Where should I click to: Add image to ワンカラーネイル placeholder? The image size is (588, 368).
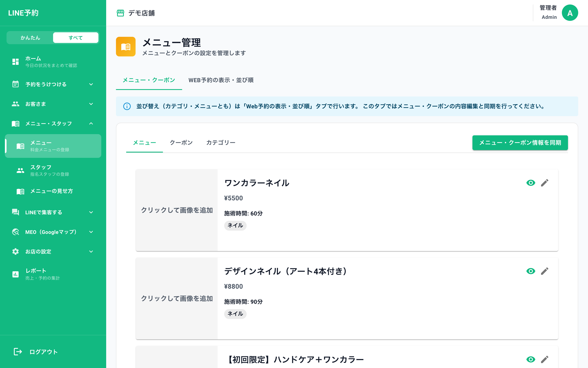pyautogui.click(x=177, y=210)
